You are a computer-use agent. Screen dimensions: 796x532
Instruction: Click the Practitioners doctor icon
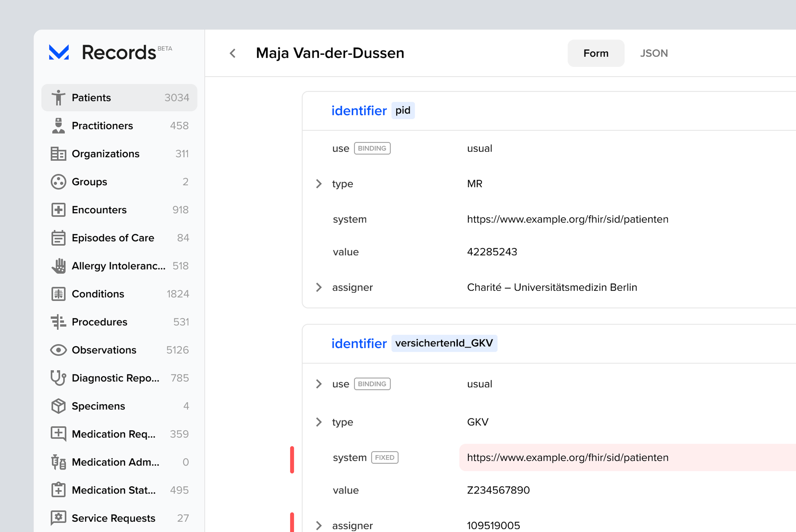58,126
